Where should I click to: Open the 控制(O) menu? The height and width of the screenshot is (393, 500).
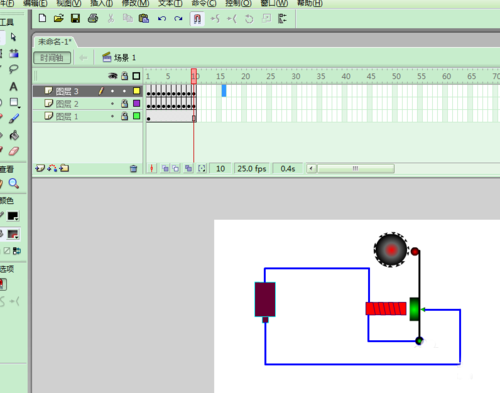point(238,3)
